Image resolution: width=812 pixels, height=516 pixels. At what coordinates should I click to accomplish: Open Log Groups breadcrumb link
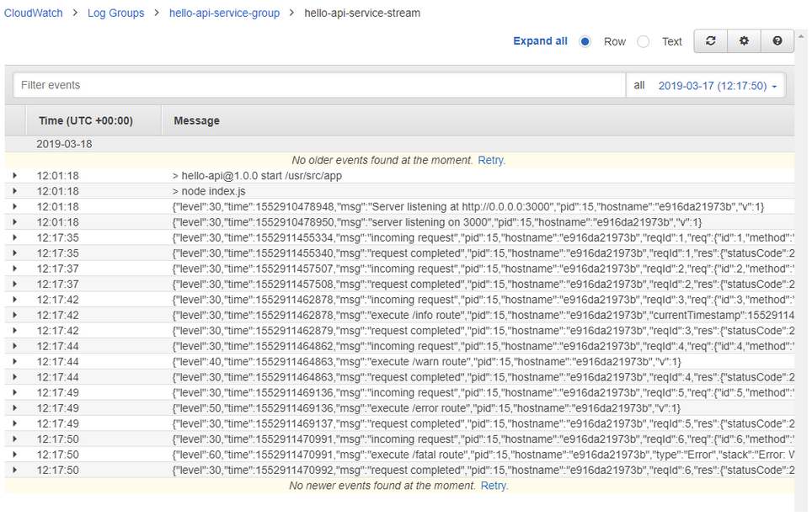[x=115, y=13]
